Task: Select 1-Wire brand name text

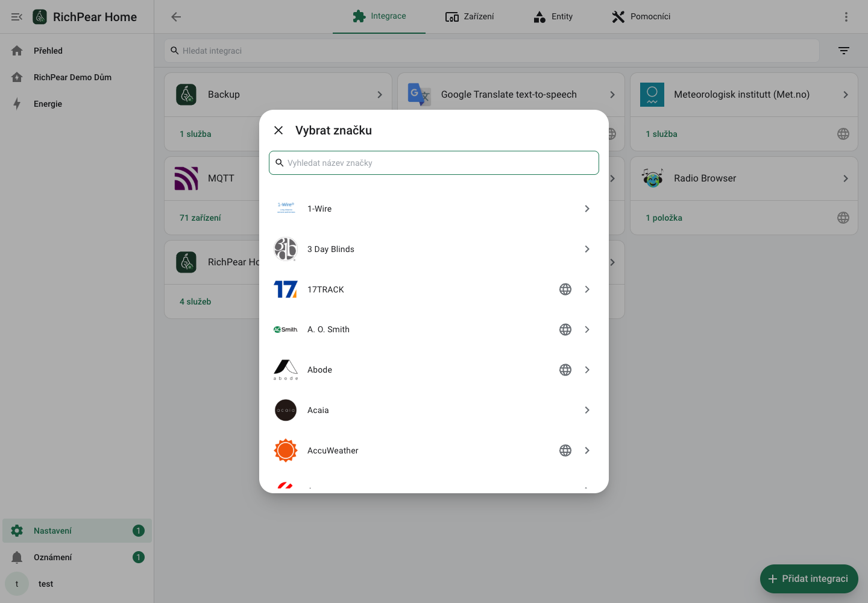Action: tap(319, 209)
